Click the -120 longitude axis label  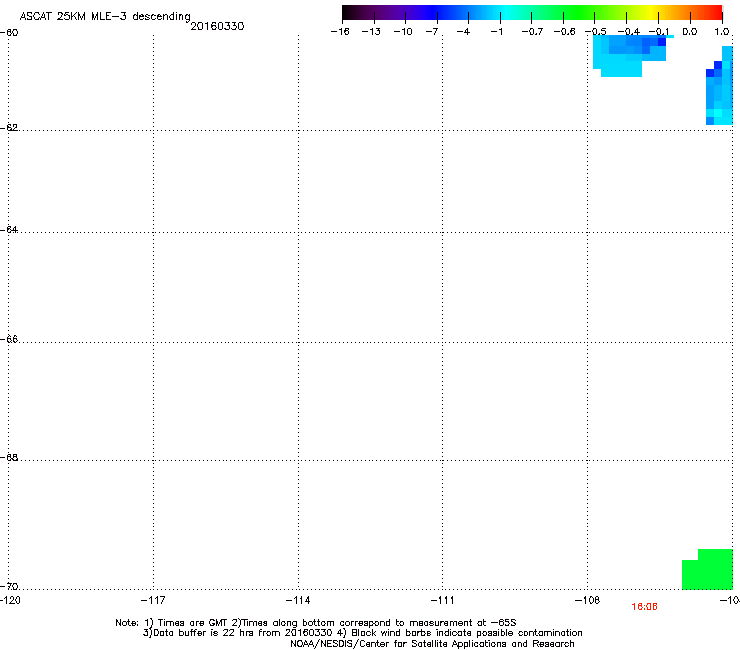click(x=10, y=600)
